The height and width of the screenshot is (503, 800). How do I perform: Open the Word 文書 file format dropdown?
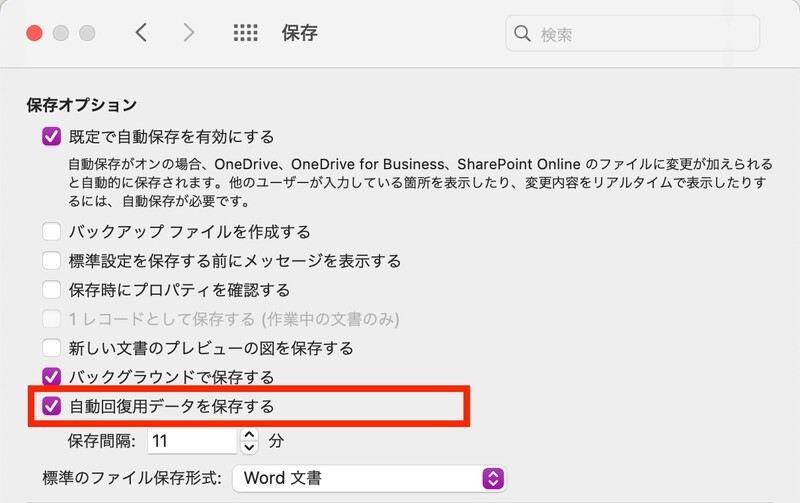(x=369, y=478)
